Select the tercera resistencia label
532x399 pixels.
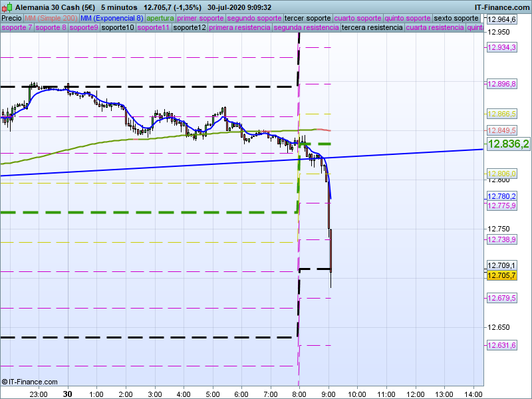(372, 28)
